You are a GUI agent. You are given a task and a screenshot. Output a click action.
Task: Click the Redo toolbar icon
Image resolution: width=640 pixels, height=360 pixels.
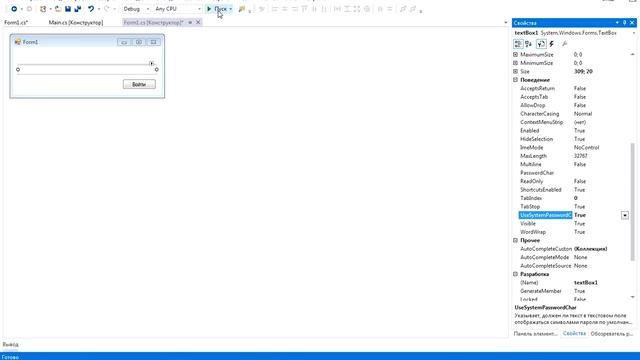tap(107, 9)
